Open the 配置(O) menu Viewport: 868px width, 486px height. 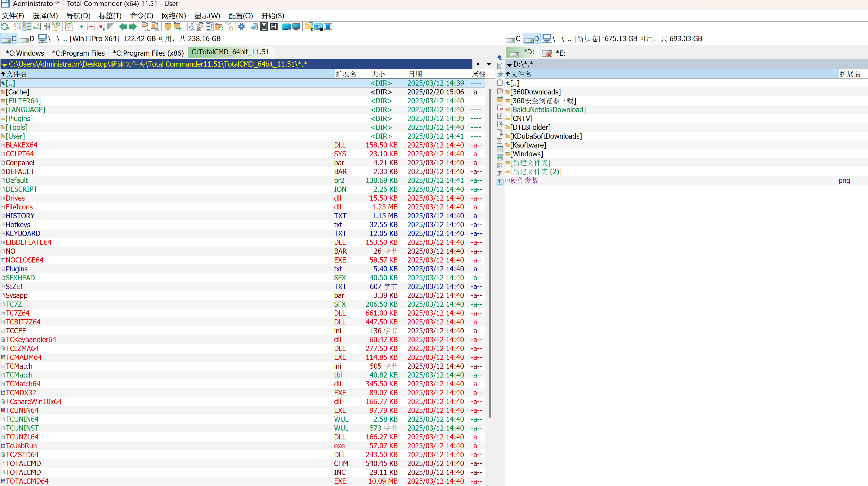click(x=241, y=16)
